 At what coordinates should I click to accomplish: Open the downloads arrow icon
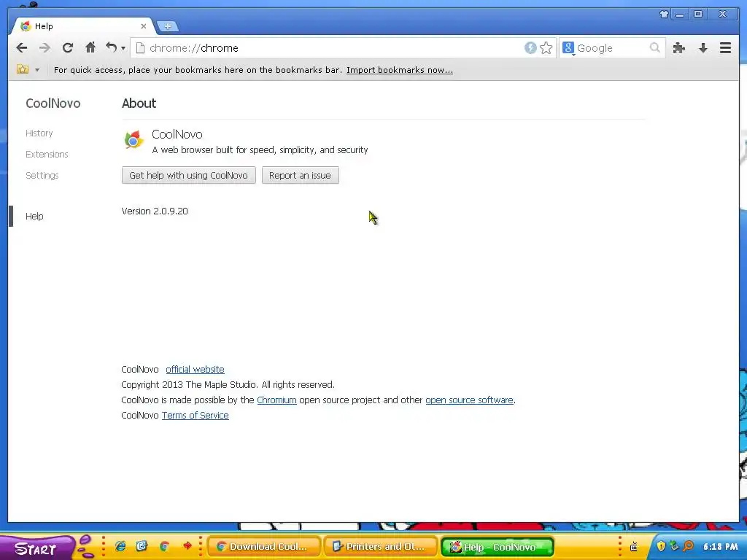[703, 47]
